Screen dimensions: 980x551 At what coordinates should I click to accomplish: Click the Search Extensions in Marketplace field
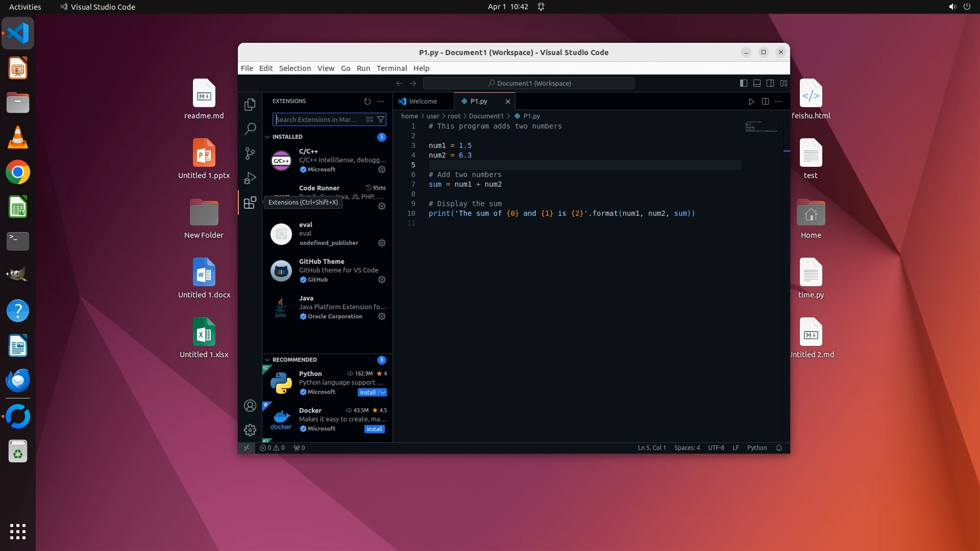pos(316,119)
